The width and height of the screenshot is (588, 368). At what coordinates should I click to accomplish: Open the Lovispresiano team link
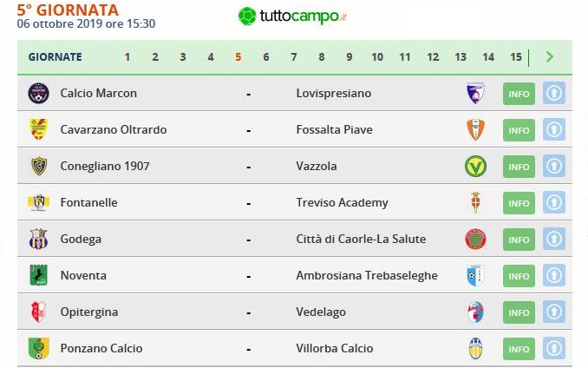coord(334,93)
